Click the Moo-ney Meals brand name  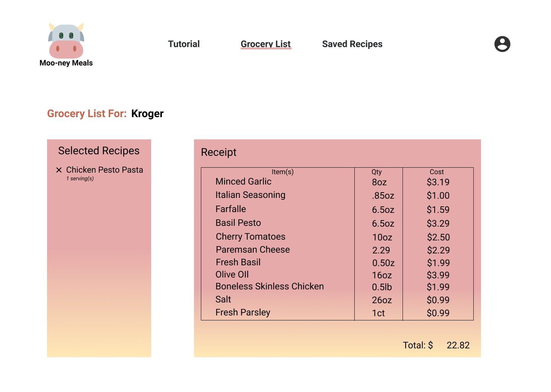point(66,63)
